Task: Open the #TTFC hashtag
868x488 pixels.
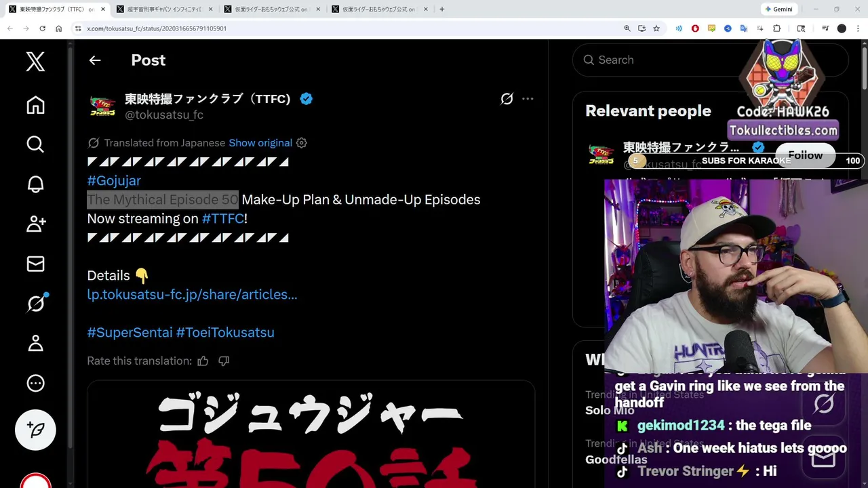Action: [222, 219]
